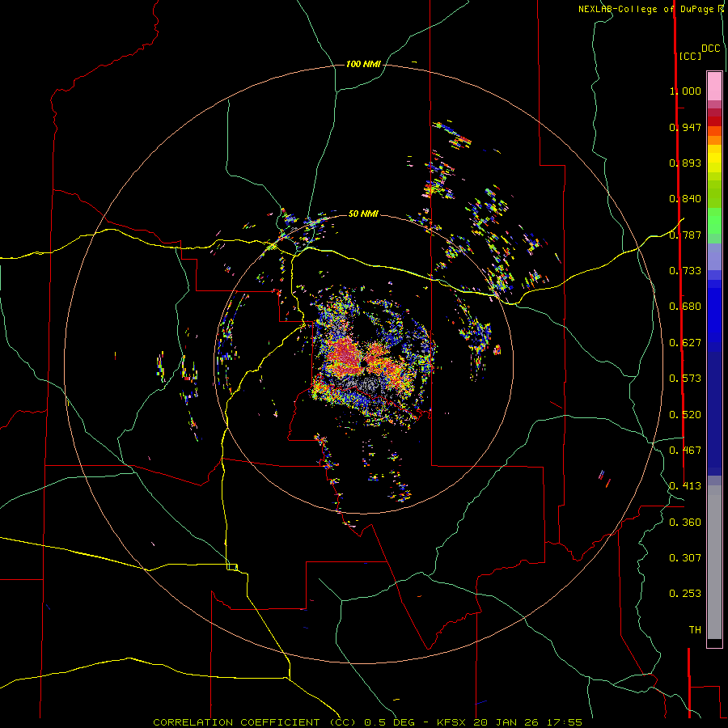Screen dimensions: 728x728
Task: Pick the red swatch in the color scale
Action: click(714, 121)
